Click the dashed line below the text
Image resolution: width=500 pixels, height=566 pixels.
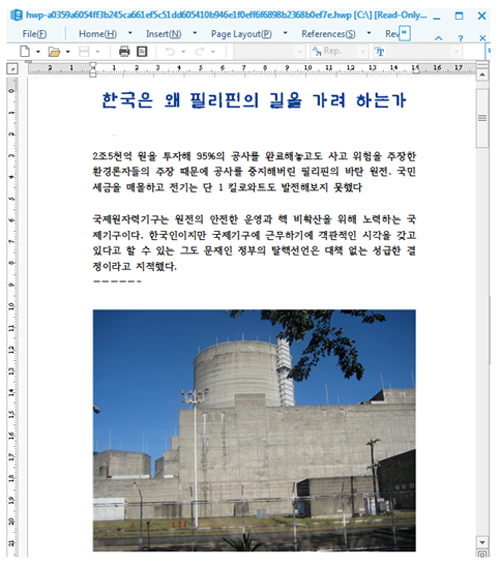(117, 282)
